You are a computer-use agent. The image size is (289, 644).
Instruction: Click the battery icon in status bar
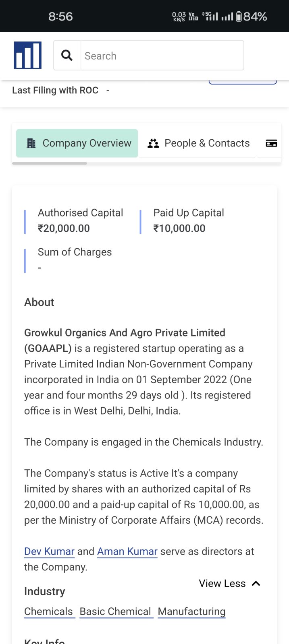pyautogui.click(x=239, y=17)
